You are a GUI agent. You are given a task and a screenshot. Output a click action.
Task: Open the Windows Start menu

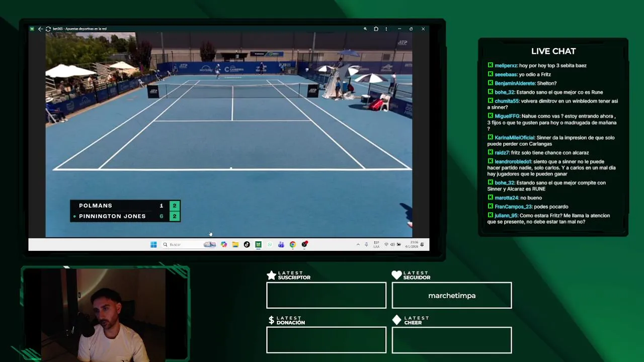pos(153,244)
